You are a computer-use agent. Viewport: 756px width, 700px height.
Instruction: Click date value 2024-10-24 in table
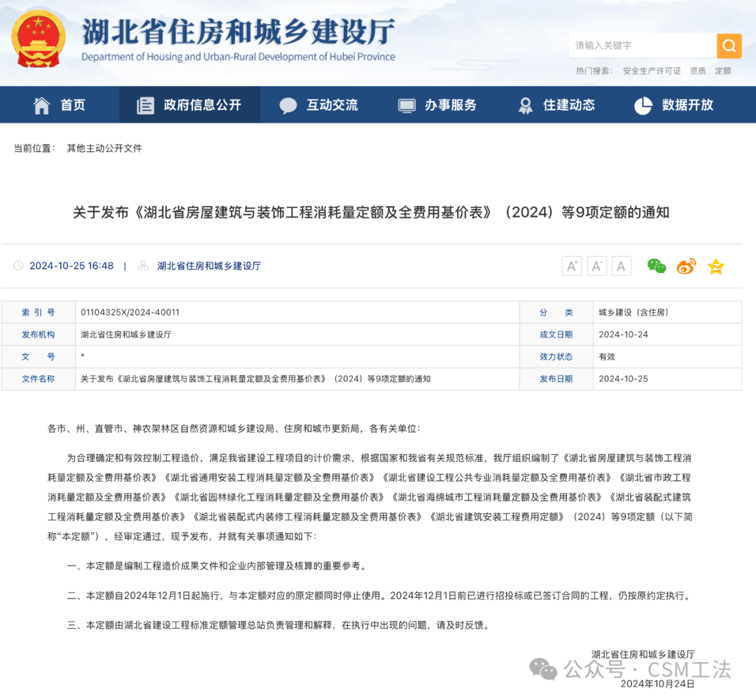(x=624, y=335)
